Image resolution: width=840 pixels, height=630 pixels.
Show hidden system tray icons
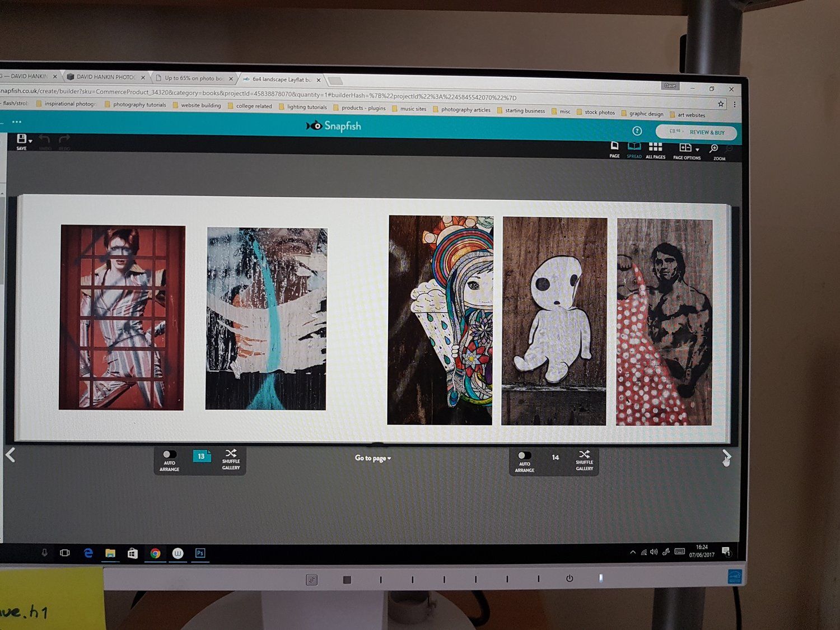(x=633, y=552)
